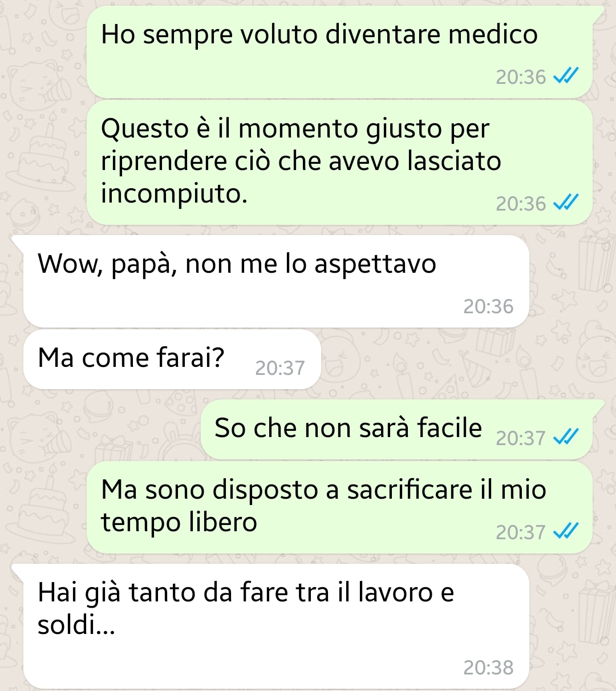Screen dimensions: 616x691
Task: Select the "Questo è il momento giusto" message bubble
Action: click(340, 162)
